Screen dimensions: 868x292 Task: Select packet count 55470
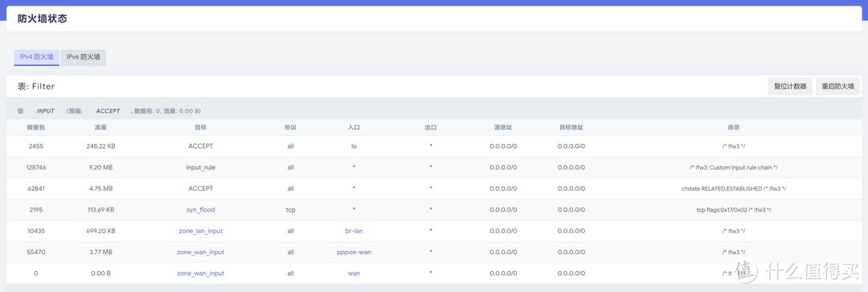[35, 252]
